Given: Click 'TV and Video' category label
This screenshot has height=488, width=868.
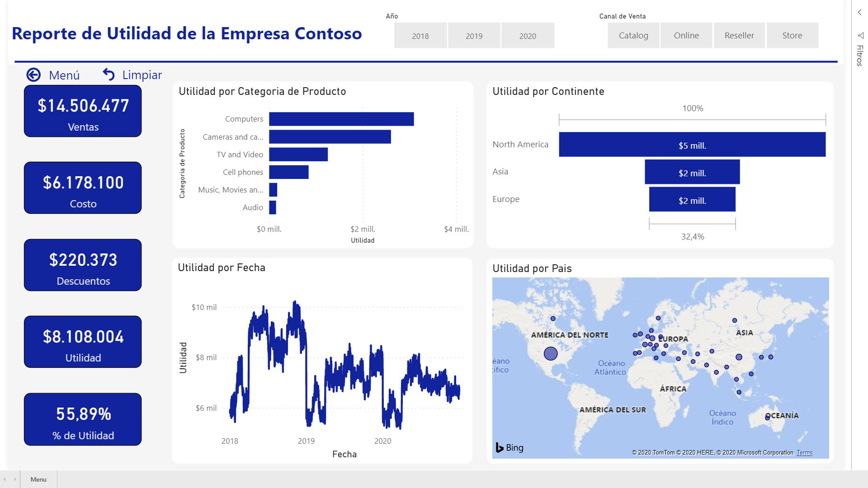Looking at the screenshot, I should [x=240, y=155].
